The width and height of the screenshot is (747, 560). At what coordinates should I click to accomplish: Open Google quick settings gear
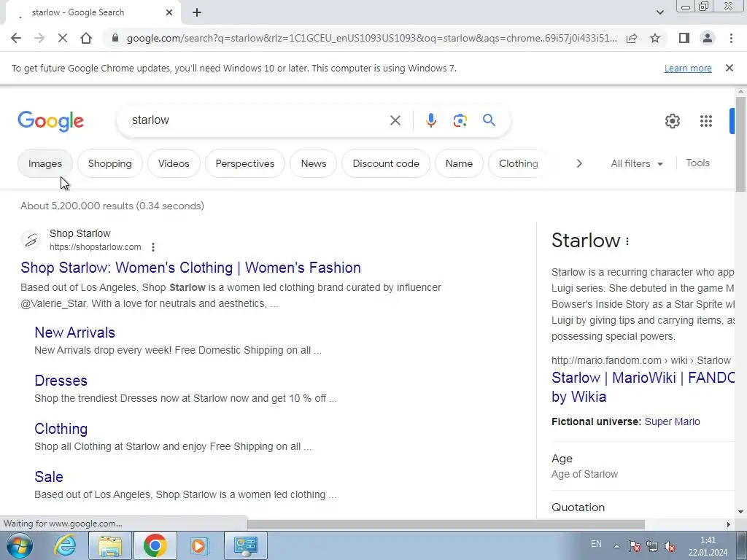tap(672, 121)
